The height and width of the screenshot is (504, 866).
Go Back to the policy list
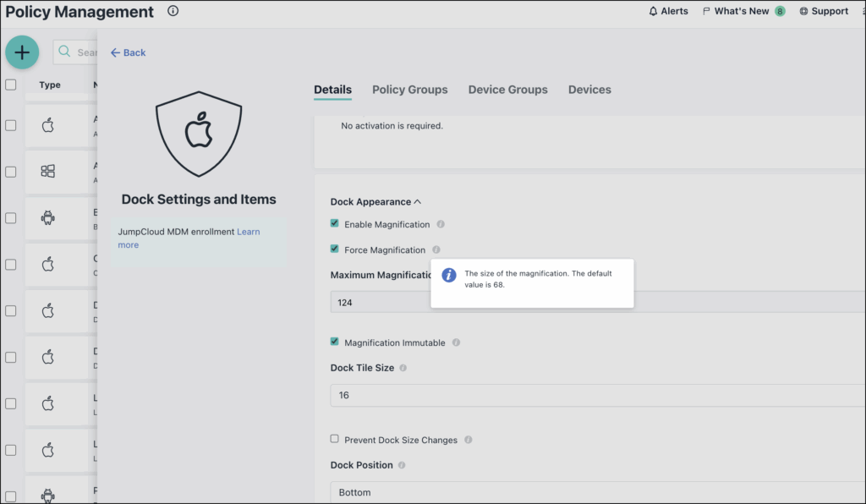tap(129, 52)
